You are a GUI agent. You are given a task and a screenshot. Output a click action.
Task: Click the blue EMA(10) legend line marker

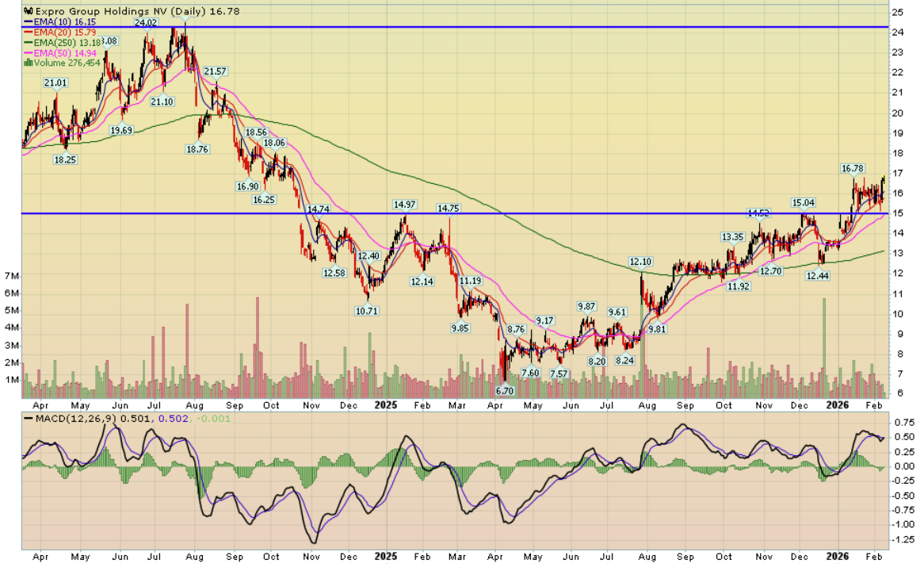(29, 21)
